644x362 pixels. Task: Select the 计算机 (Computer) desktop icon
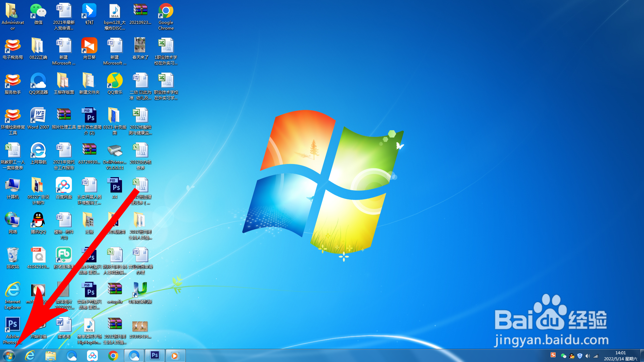click(13, 189)
